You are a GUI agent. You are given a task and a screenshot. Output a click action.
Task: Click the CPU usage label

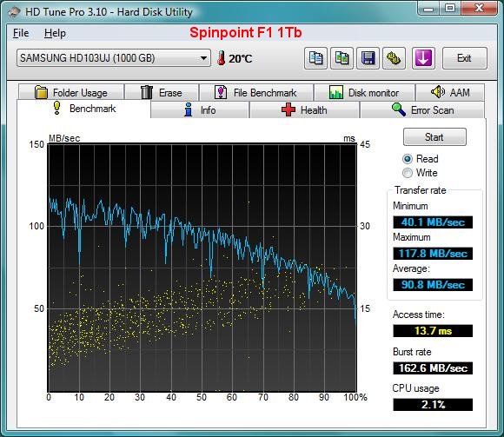point(415,388)
